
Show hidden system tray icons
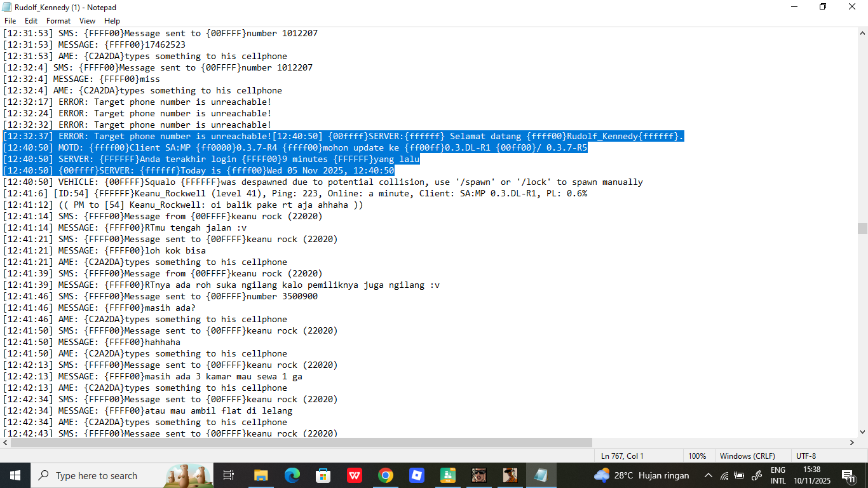click(x=709, y=475)
